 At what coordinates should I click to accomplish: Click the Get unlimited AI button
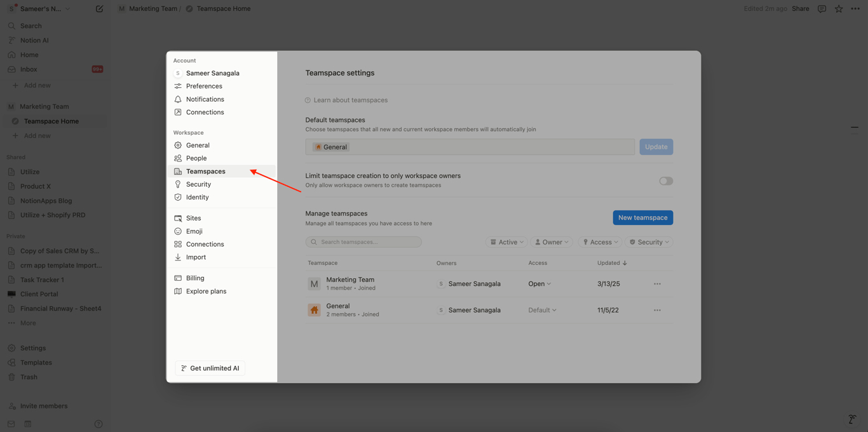point(210,368)
